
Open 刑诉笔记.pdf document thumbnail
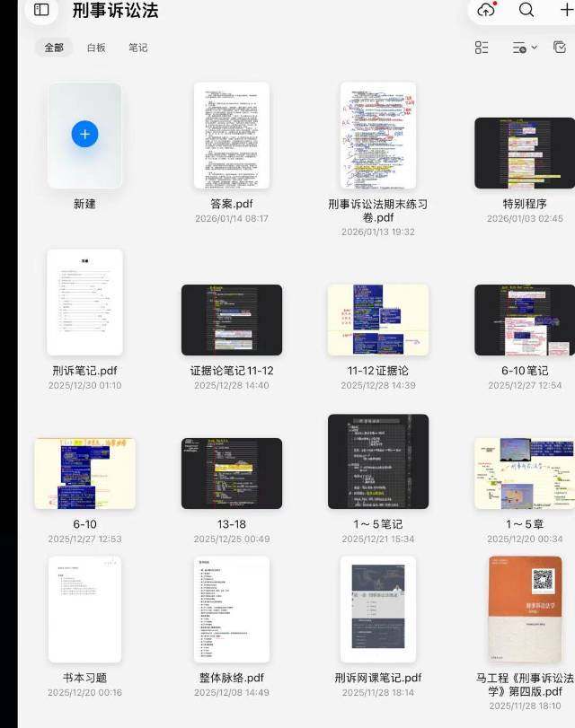84,303
